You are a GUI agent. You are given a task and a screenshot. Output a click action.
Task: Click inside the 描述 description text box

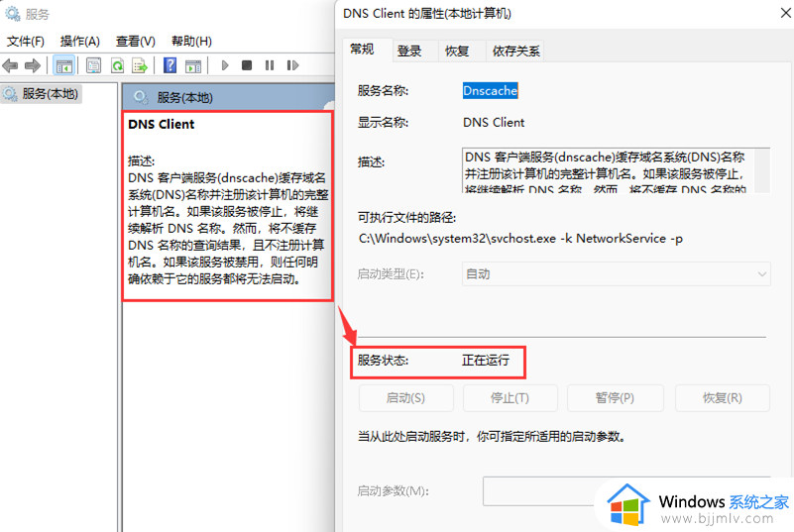(x=608, y=170)
